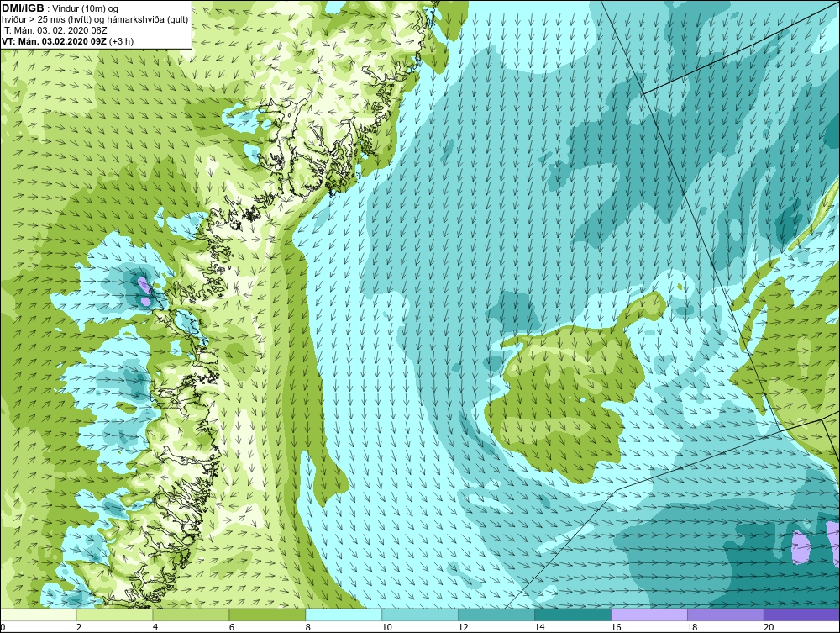Click the 2–4 m/s light green swatch
This screenshot has width=840, height=633.
[x=114, y=615]
